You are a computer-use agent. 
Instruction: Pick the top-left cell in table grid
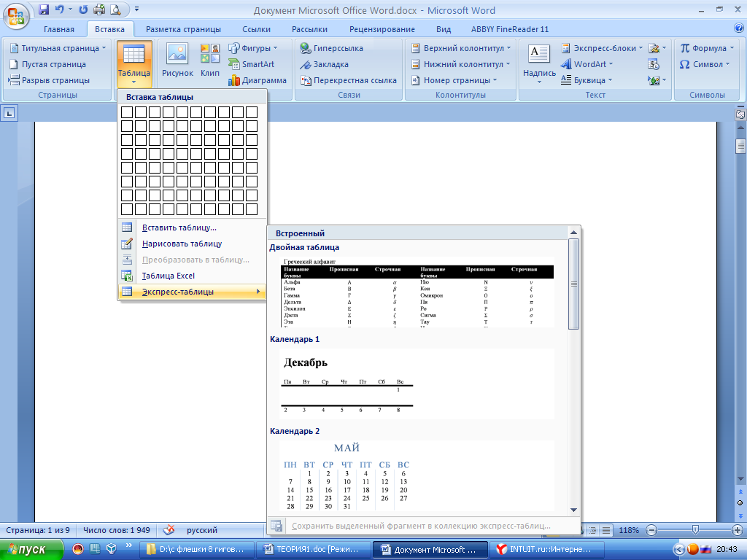pos(127,112)
